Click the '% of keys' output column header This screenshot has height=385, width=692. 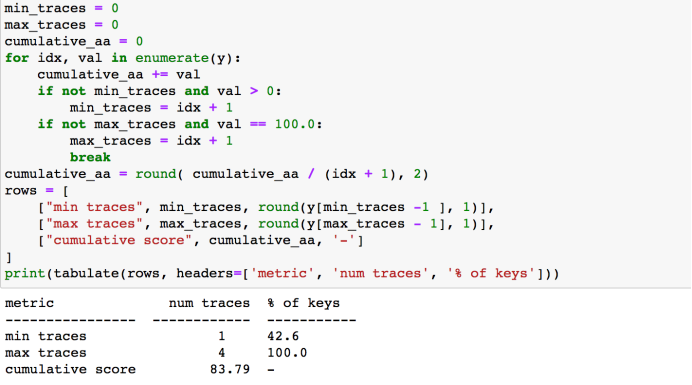click(304, 303)
